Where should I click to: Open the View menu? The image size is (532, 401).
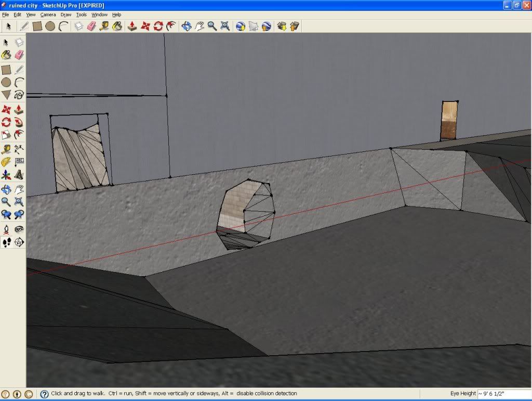31,15
